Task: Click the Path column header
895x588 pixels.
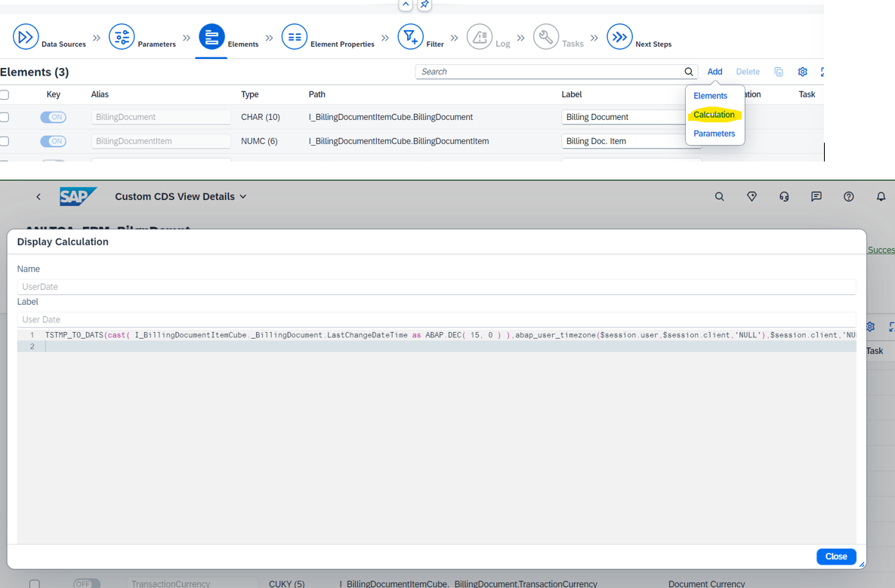Action: (316, 94)
